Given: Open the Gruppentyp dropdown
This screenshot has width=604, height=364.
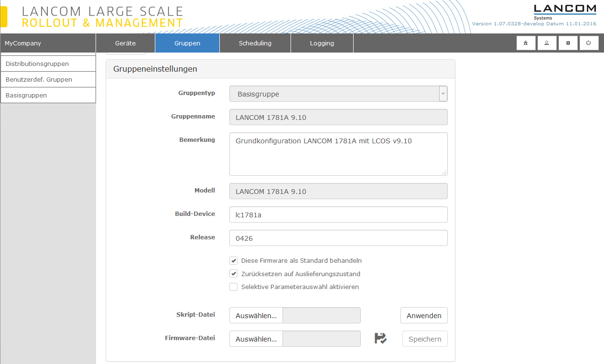Looking at the screenshot, I should (x=338, y=94).
